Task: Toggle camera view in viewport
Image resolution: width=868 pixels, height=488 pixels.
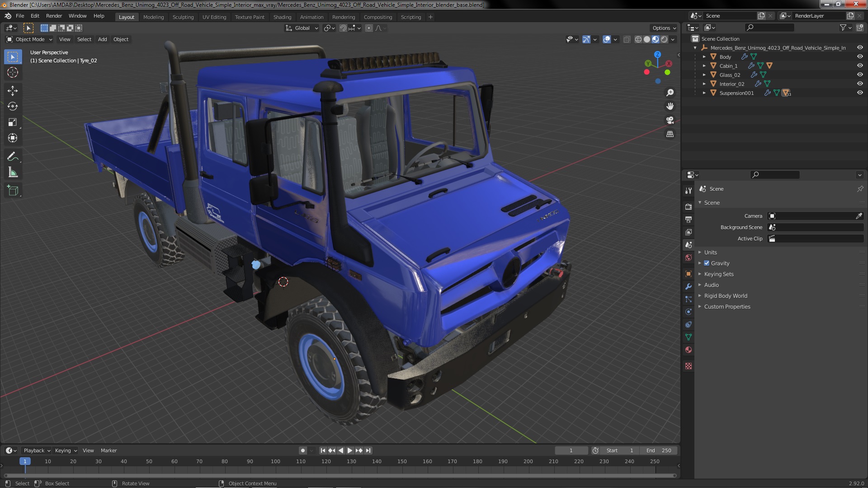Action: click(670, 120)
